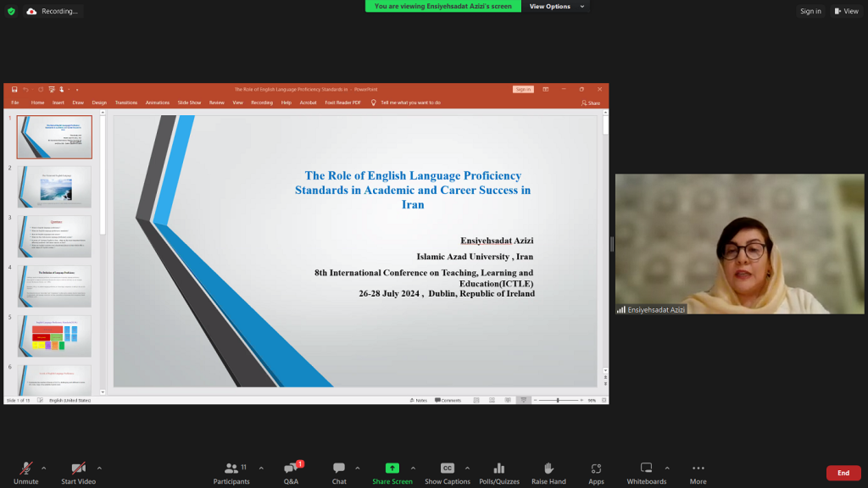Raise Hand in the meeting
The height and width of the screenshot is (488, 868).
click(x=548, y=473)
